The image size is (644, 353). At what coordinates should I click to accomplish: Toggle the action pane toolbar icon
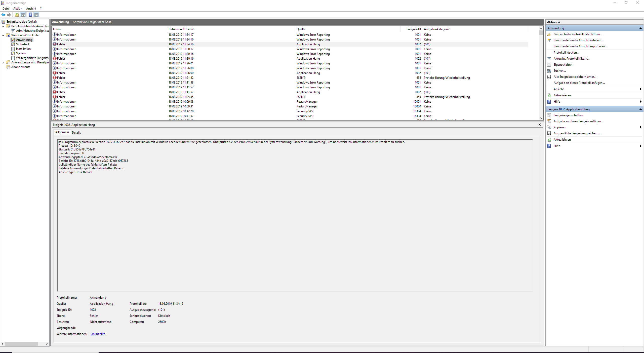pyautogui.click(x=36, y=15)
